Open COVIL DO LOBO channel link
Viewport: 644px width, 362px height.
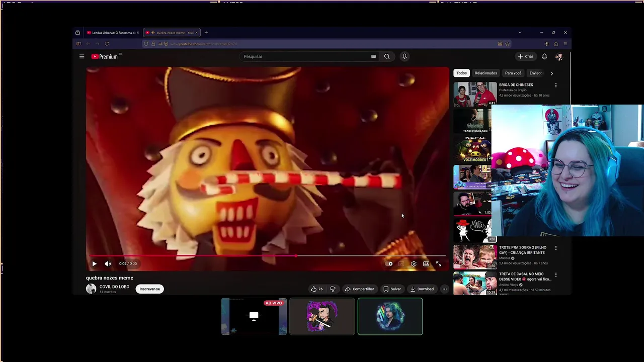[114, 287]
